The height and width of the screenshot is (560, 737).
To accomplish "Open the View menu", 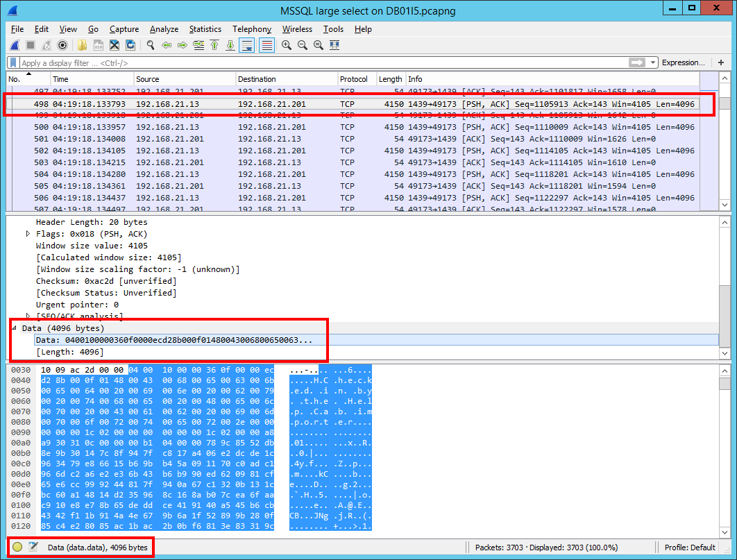I will [68, 29].
